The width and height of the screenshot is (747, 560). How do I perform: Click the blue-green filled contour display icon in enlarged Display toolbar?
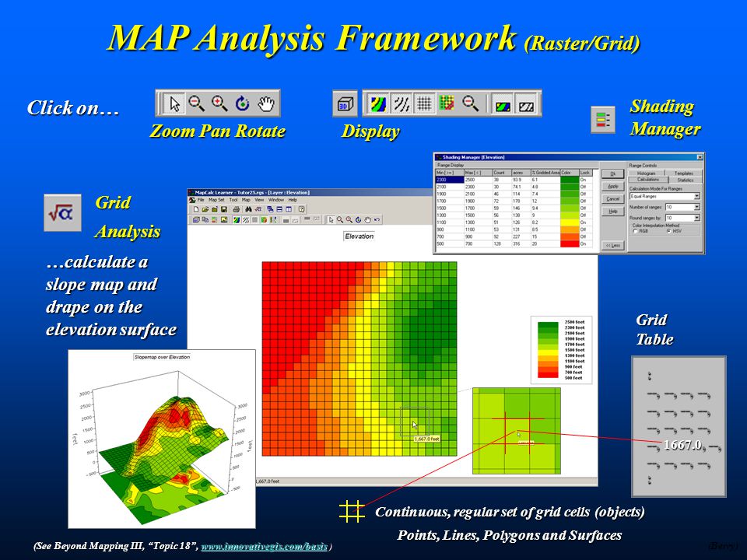(x=379, y=103)
